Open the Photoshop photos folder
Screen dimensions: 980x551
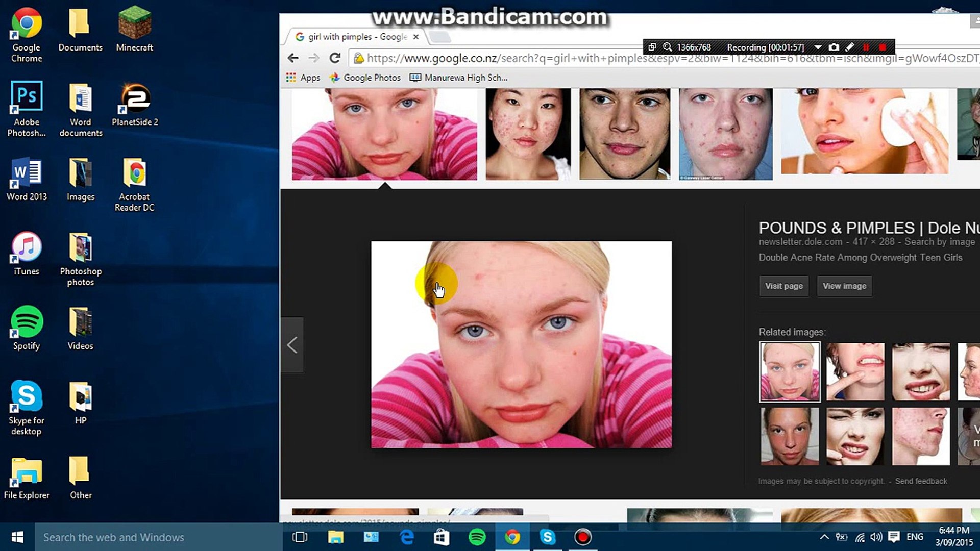click(80, 259)
